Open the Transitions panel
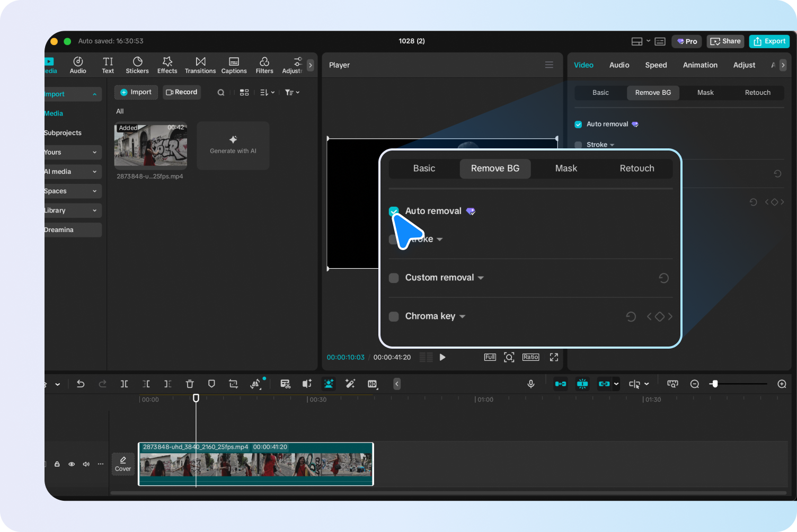The width and height of the screenshot is (797, 532). click(x=200, y=65)
